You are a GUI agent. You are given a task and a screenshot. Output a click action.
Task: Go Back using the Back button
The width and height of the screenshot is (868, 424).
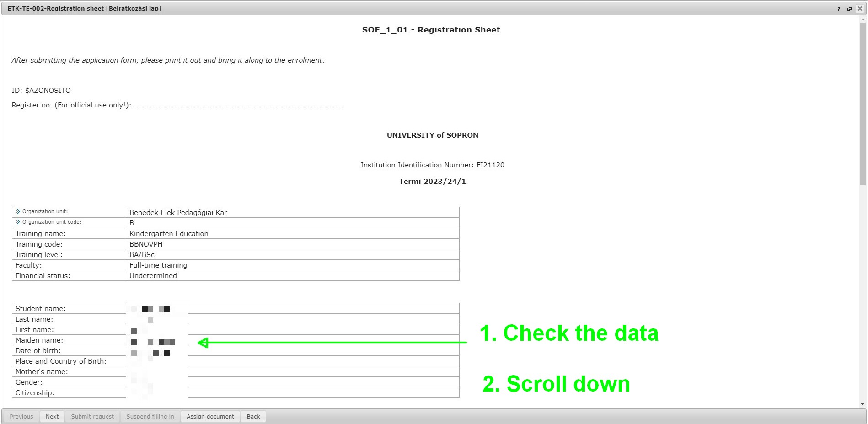pyautogui.click(x=253, y=416)
